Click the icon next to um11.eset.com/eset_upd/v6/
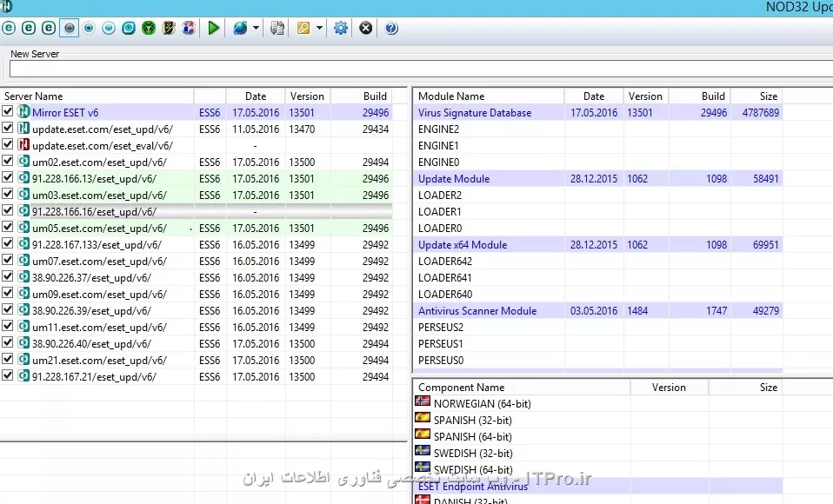The width and height of the screenshot is (833, 504). (x=23, y=327)
